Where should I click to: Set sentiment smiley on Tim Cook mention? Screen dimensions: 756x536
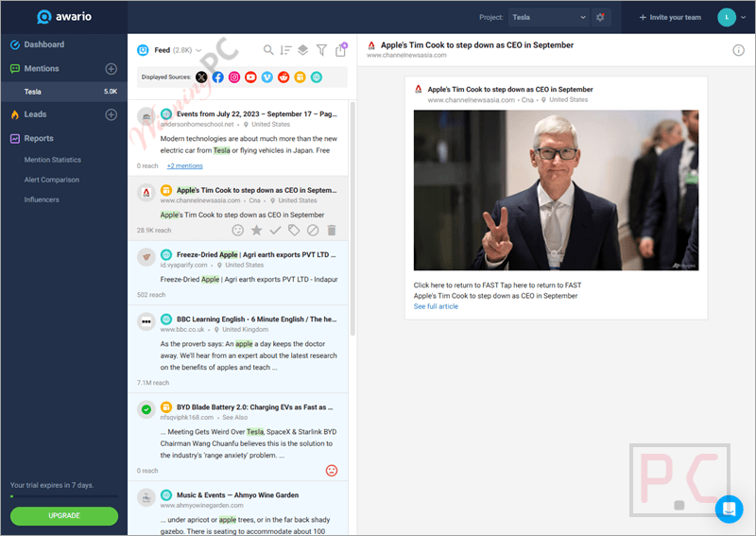pyautogui.click(x=238, y=231)
